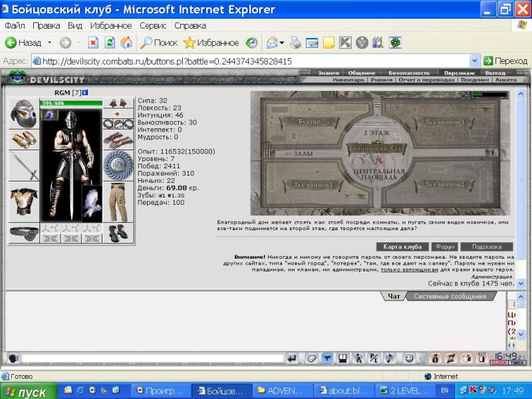
Task: Click the sword weapon slot
Action: click(23, 166)
